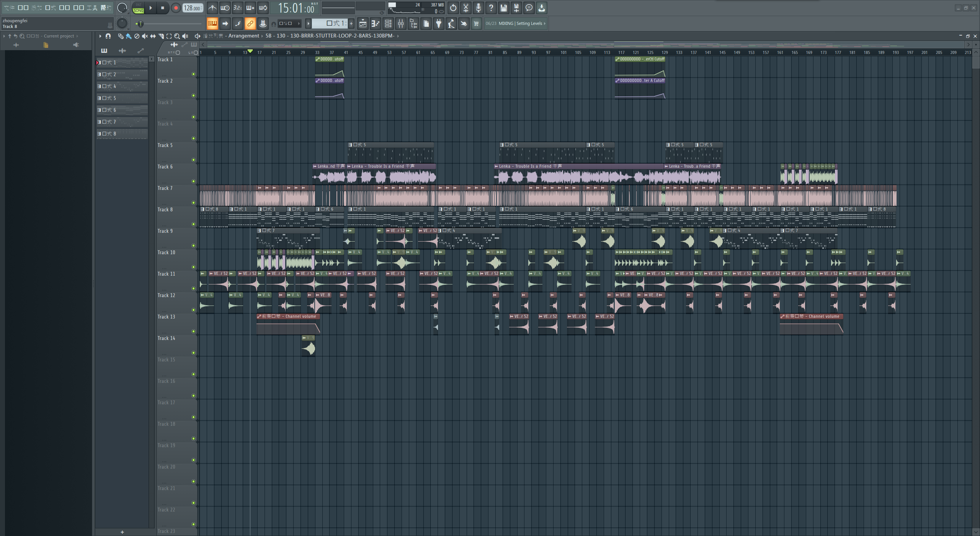Switch the PAT/SONG mode toggle

(x=138, y=8)
